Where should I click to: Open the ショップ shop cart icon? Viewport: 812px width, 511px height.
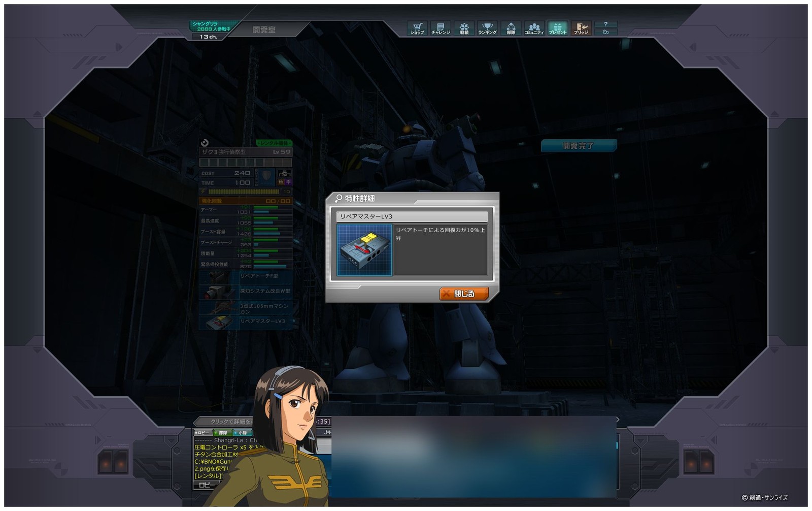(417, 28)
